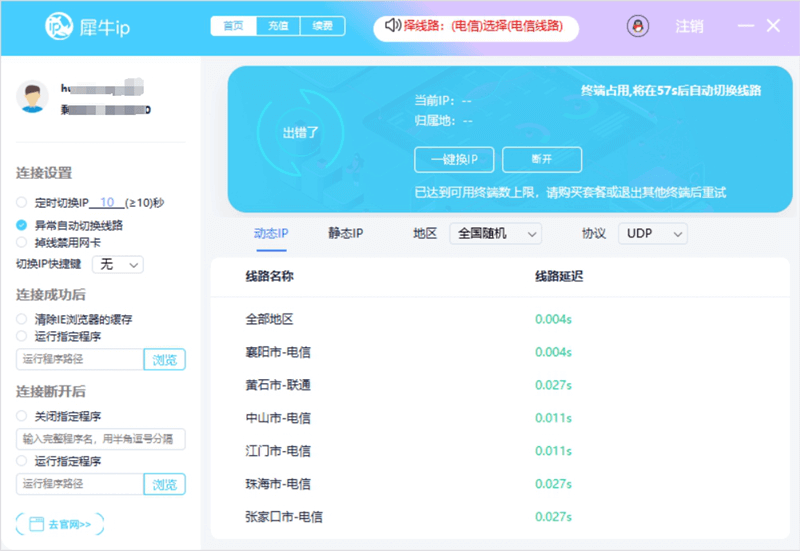Click the 犀牛ip logo icon
The width and height of the screenshot is (800, 551).
(58, 26)
